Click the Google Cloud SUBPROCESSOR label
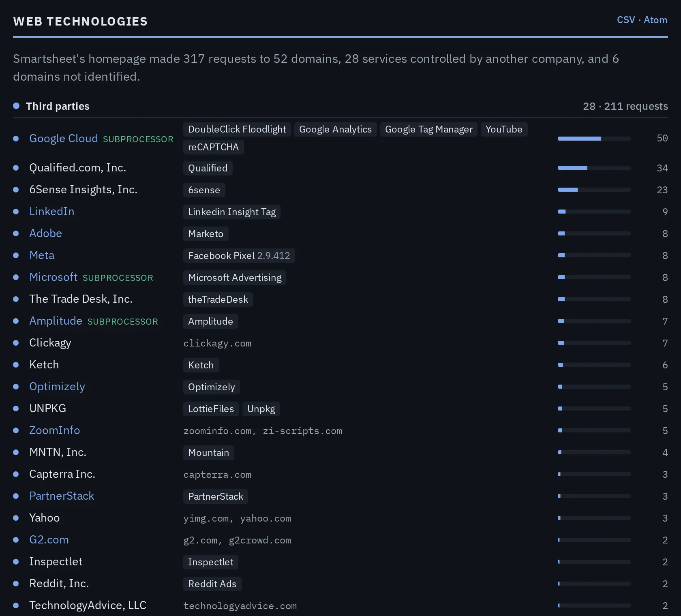Viewport: 681px width, 616px height. click(138, 139)
